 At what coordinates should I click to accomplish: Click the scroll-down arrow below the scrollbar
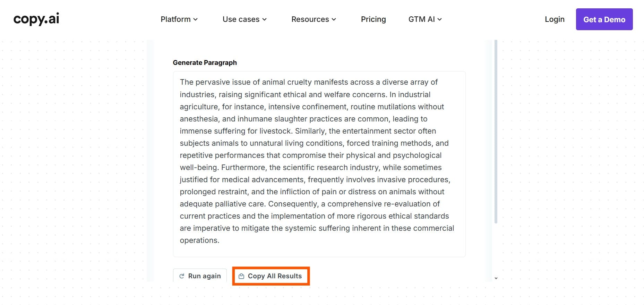pos(496,278)
